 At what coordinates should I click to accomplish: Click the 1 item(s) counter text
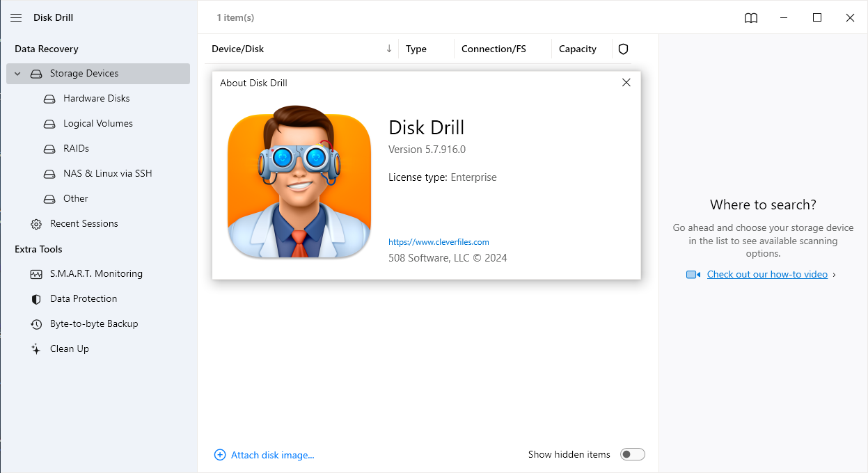coord(235,18)
